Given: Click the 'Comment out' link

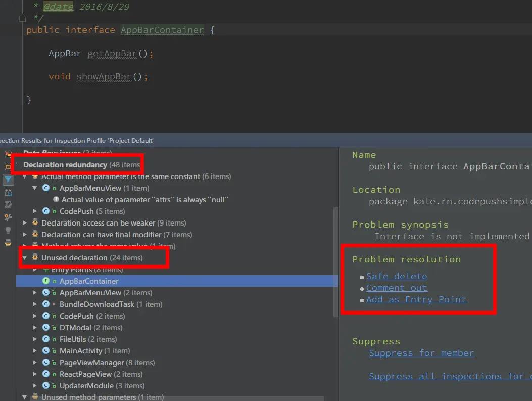Looking at the screenshot, I should point(397,288).
